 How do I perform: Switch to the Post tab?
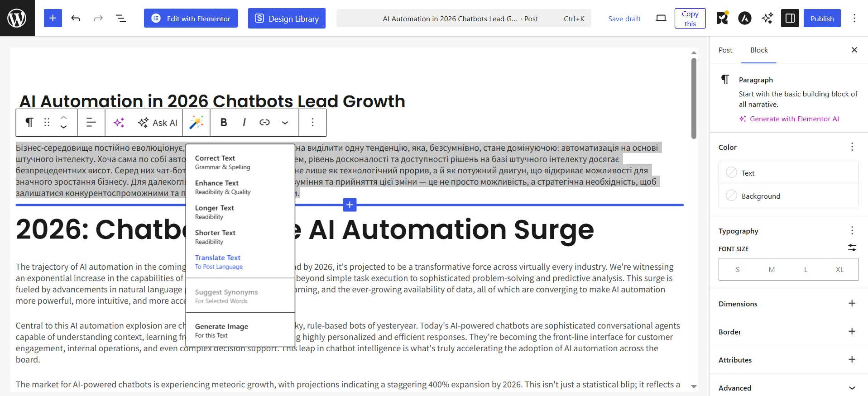point(725,50)
